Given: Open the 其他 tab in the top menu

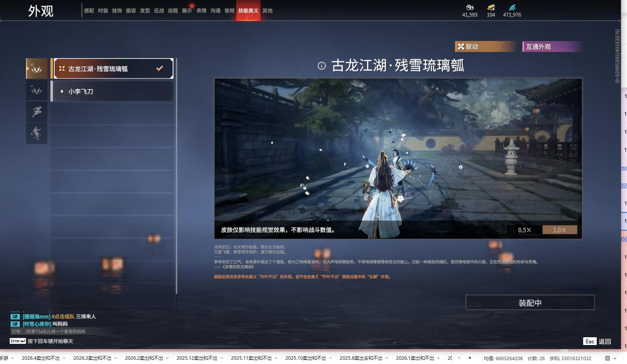Looking at the screenshot, I should pos(267,11).
